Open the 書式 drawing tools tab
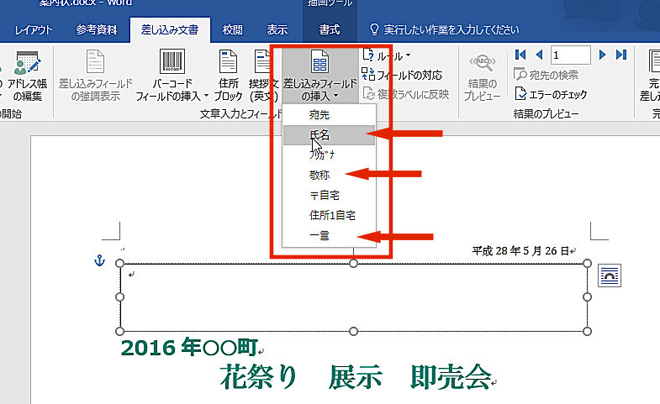 click(x=329, y=30)
